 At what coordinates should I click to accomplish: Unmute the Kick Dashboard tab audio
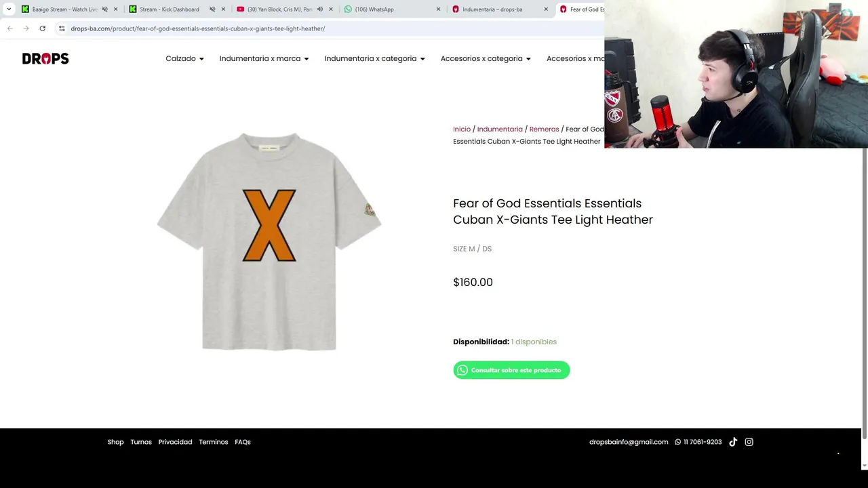212,9
